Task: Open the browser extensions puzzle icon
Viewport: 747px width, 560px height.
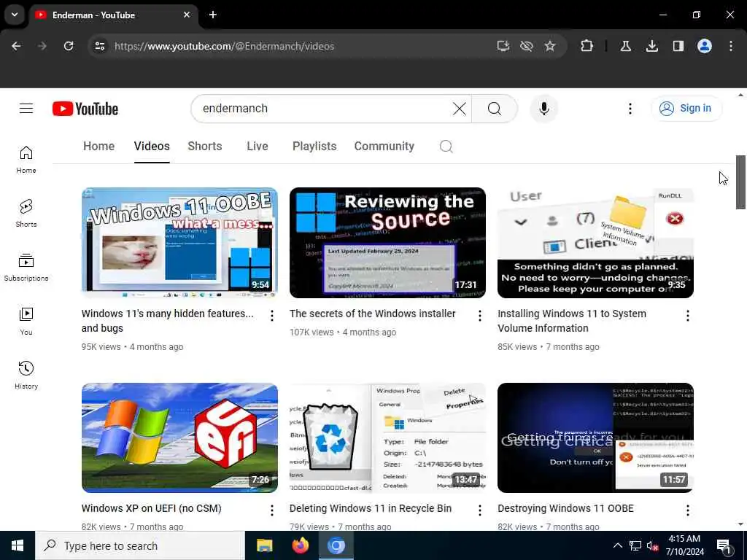Action: click(587, 46)
